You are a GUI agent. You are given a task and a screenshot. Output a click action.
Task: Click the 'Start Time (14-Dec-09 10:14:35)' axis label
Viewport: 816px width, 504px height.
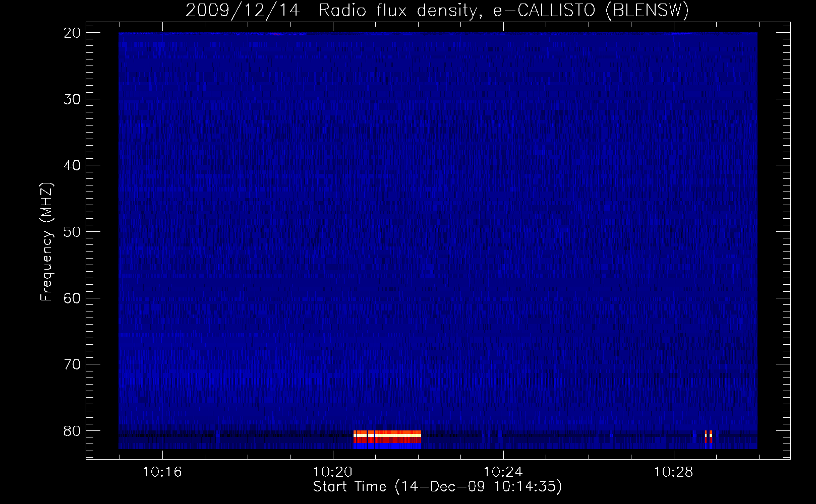point(437,487)
